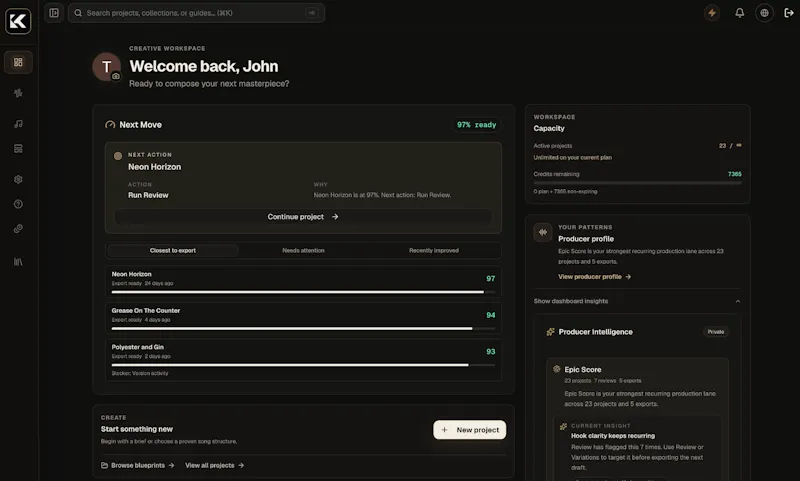This screenshot has width=800, height=481.
Task: Click the Neon Horizon title under Next Action
Action: [155, 167]
